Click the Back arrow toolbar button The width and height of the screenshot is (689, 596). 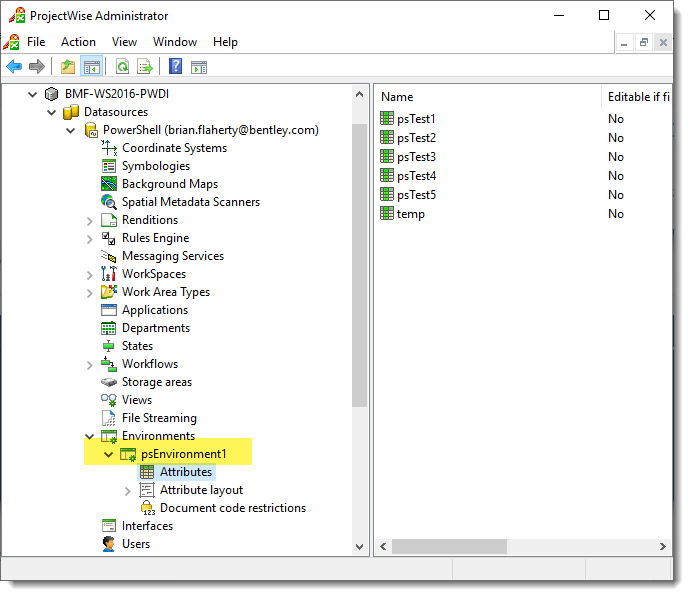coord(14,67)
